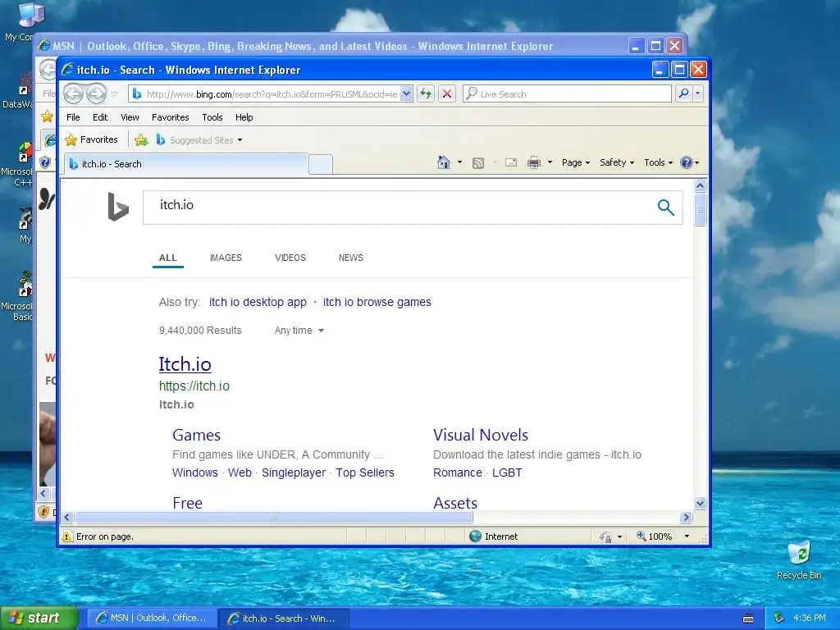Screen dimensions: 840x630
Task: Select the ALL results tab
Action: coord(167,258)
